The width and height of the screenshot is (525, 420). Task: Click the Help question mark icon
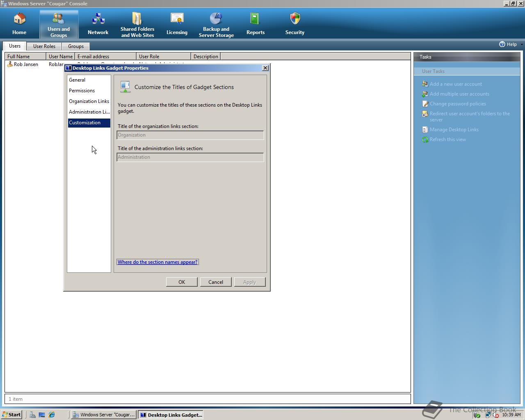(x=502, y=44)
